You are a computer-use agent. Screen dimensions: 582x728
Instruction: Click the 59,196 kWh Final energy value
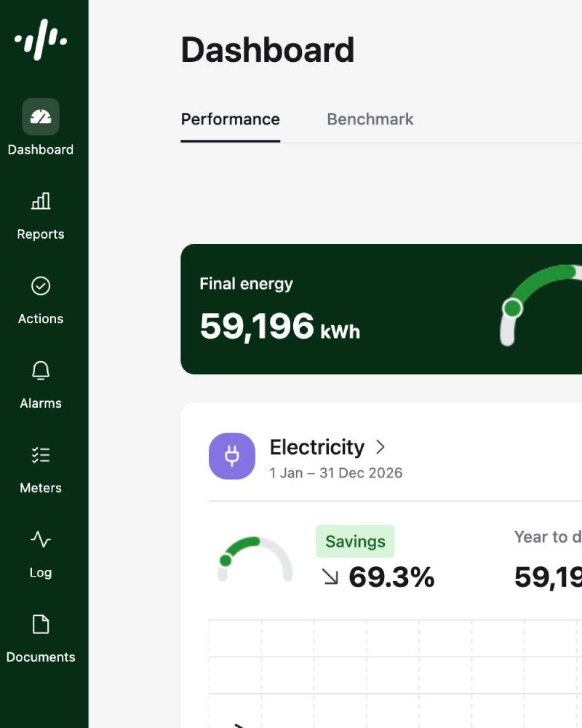pos(279,326)
